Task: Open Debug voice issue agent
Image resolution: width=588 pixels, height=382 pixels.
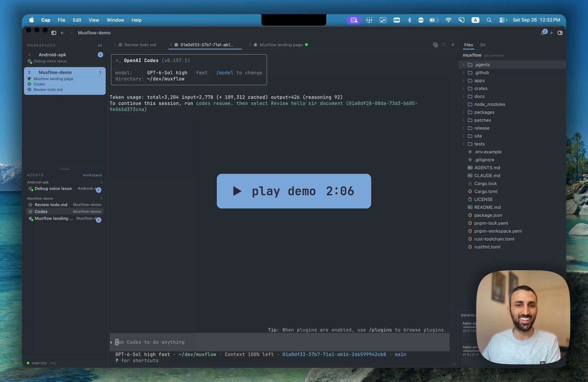Action: [65, 189]
